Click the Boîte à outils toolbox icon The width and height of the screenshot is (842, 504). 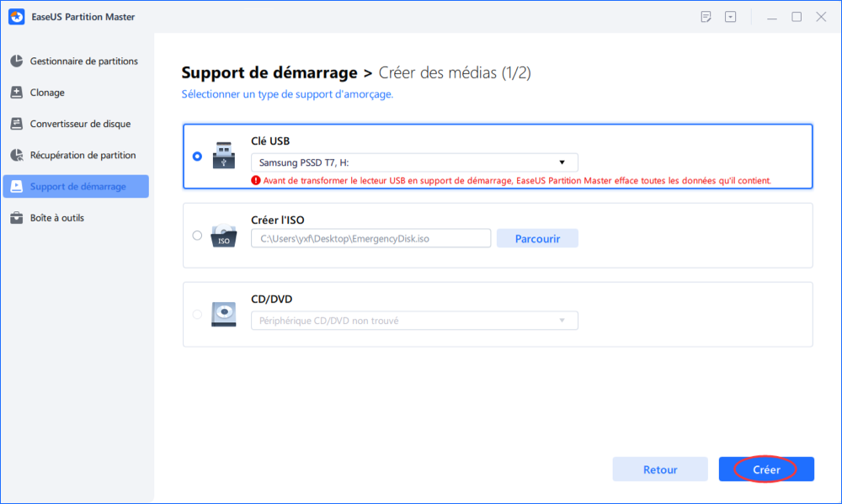pyautogui.click(x=17, y=217)
